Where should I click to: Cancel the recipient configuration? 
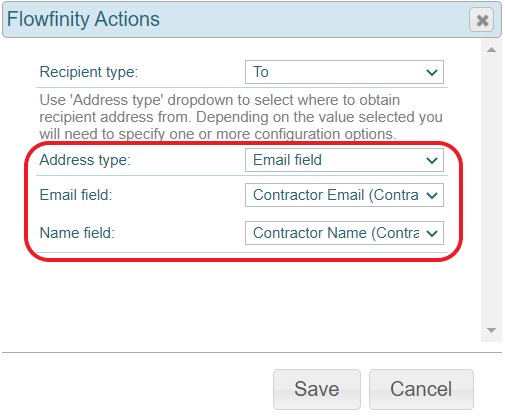421,389
